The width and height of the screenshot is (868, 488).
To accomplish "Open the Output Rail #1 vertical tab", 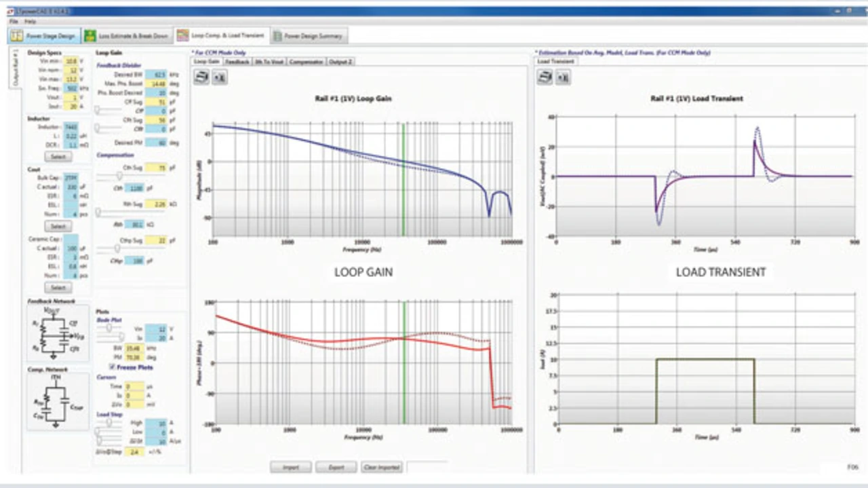I will [x=15, y=67].
